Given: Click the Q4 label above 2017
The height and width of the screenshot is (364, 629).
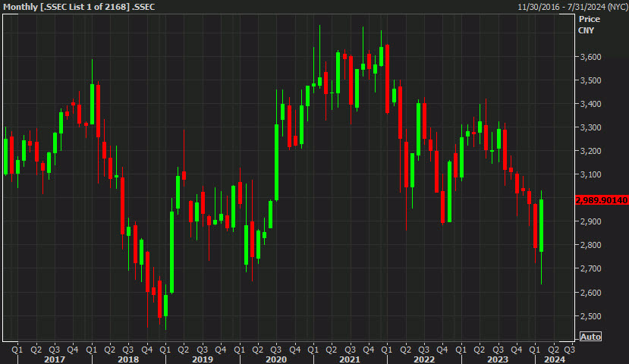Looking at the screenshot, I should click(x=73, y=350).
